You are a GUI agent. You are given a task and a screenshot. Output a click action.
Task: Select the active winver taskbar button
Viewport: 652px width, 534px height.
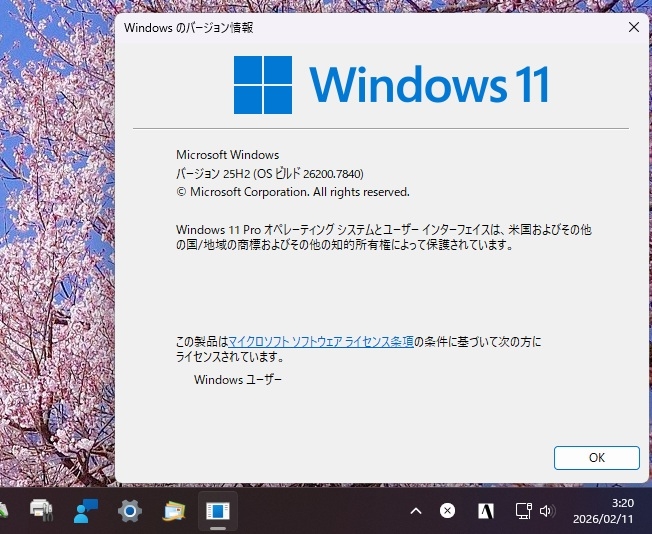pos(218,510)
